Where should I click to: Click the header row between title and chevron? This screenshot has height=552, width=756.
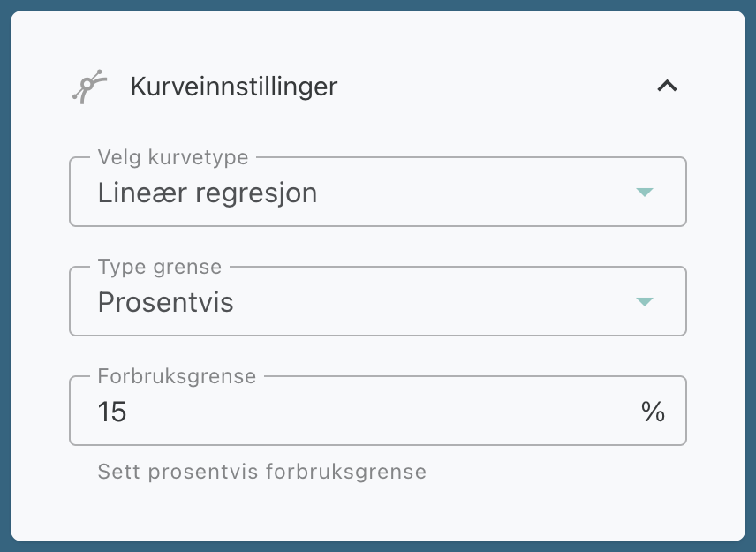pos(495,87)
